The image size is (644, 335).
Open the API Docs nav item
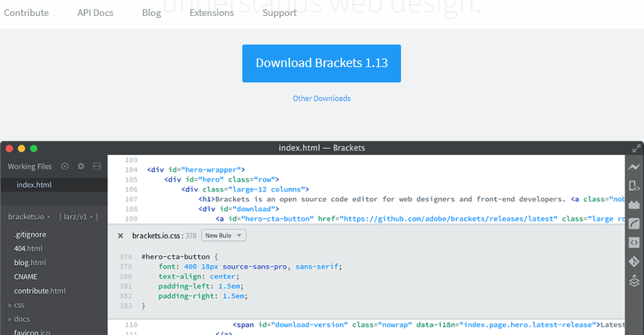[x=96, y=13]
